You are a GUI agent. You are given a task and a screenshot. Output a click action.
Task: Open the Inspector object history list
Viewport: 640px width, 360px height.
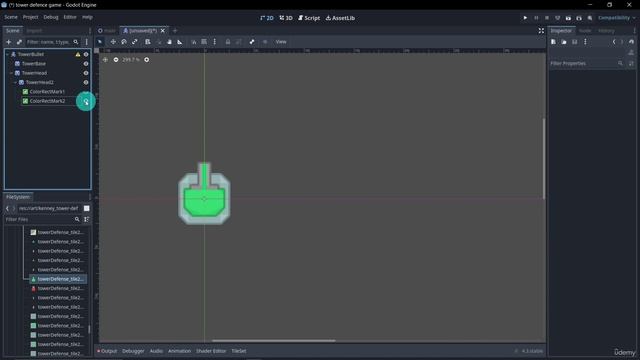pos(631,42)
